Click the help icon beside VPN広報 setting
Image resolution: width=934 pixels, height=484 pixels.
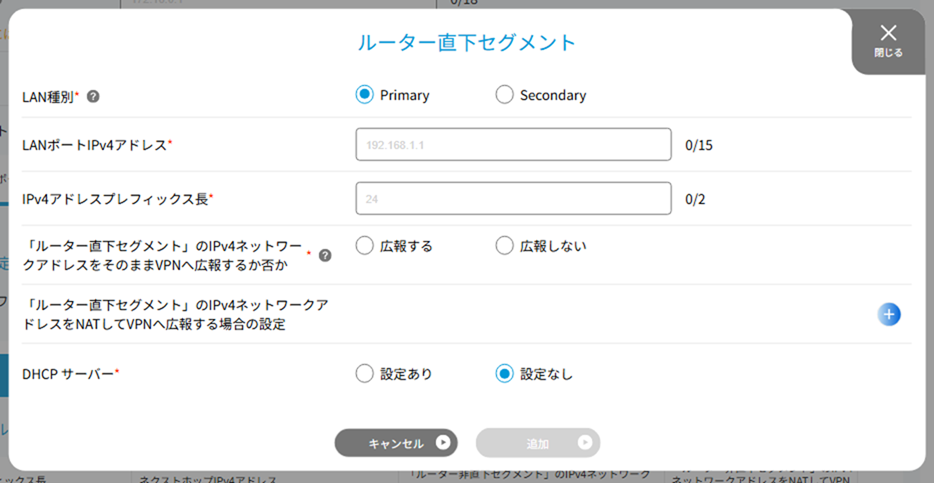coord(325,255)
